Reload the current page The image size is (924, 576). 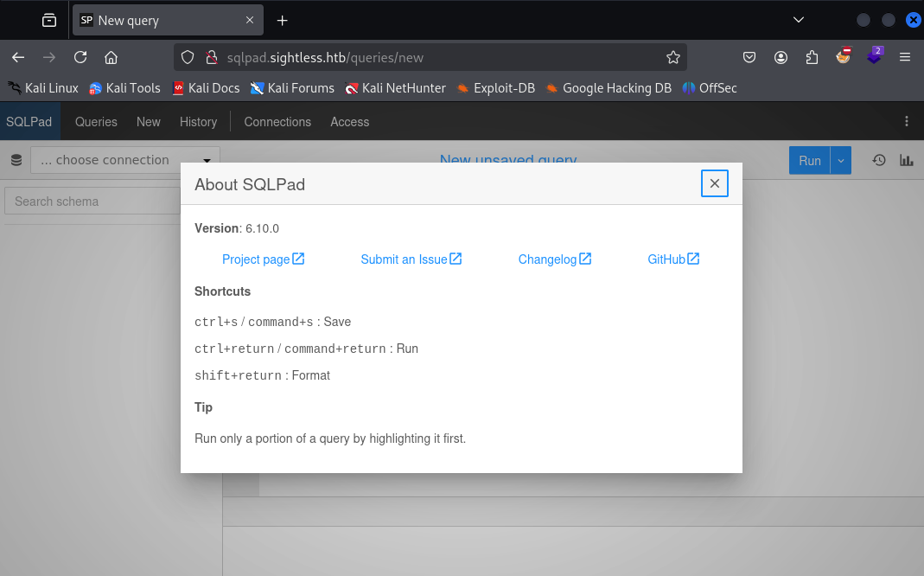tap(80, 57)
